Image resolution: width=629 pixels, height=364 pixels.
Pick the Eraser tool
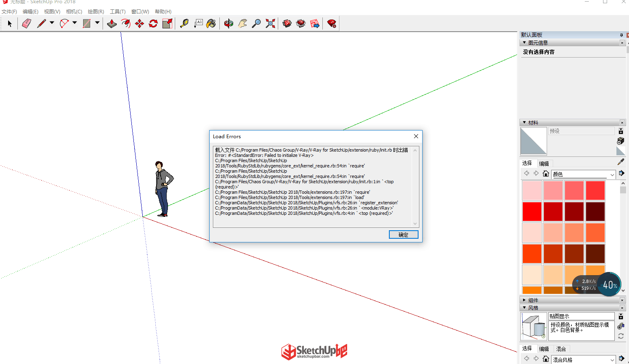coord(26,24)
